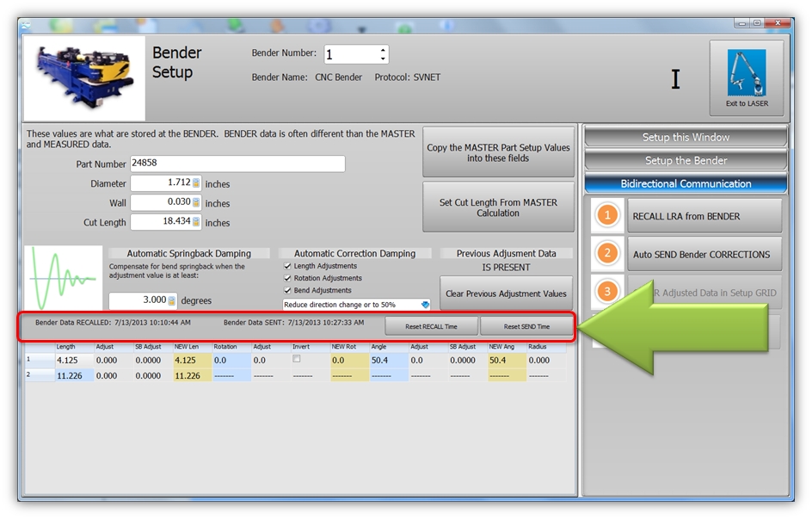The image size is (812, 519).
Task: Uncheck Bend Adjustments checkbox
Action: (287, 291)
